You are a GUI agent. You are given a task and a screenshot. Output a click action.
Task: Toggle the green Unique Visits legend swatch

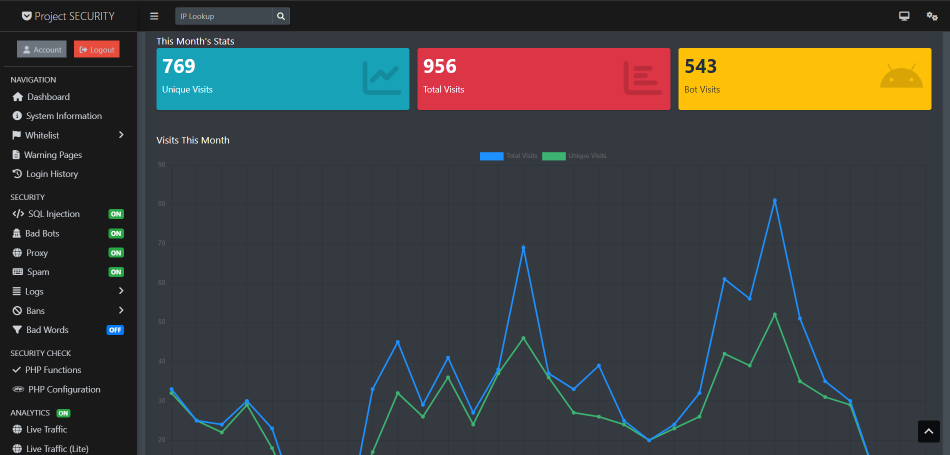(x=554, y=156)
